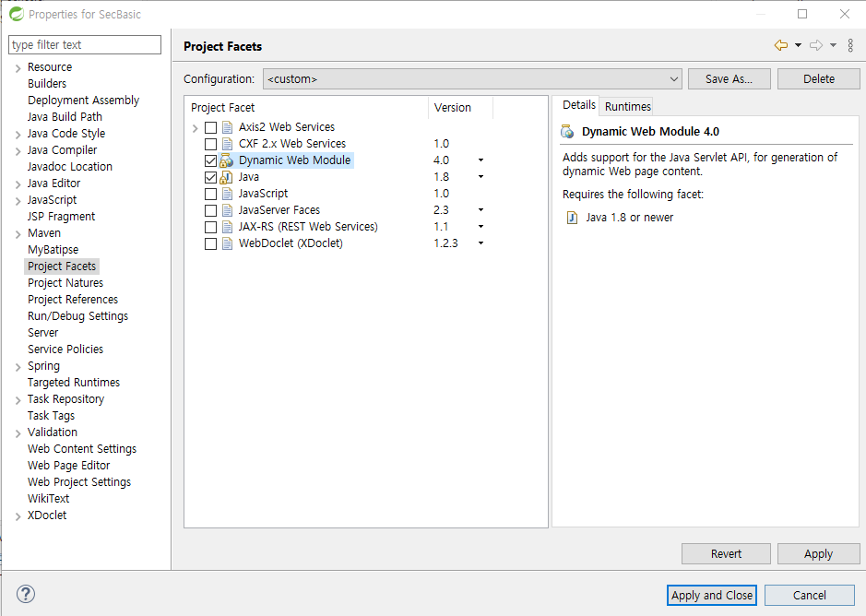
Task: Expand the Spring category
Action: point(18,367)
